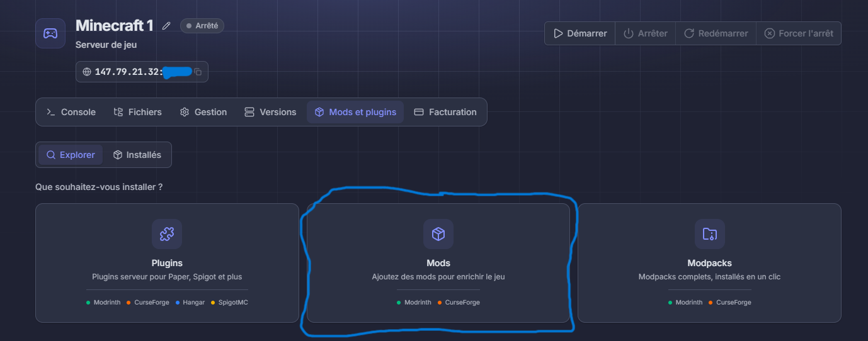Open the Mods category card

click(438, 263)
